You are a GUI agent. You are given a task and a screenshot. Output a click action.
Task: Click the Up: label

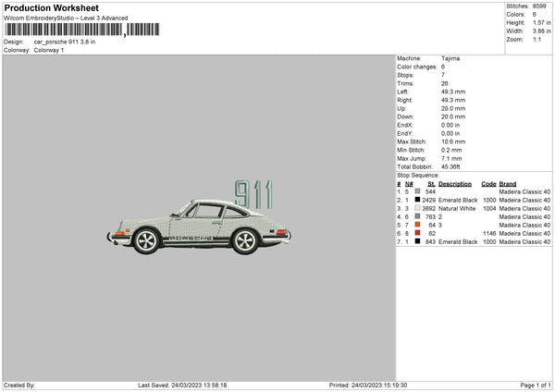click(401, 108)
